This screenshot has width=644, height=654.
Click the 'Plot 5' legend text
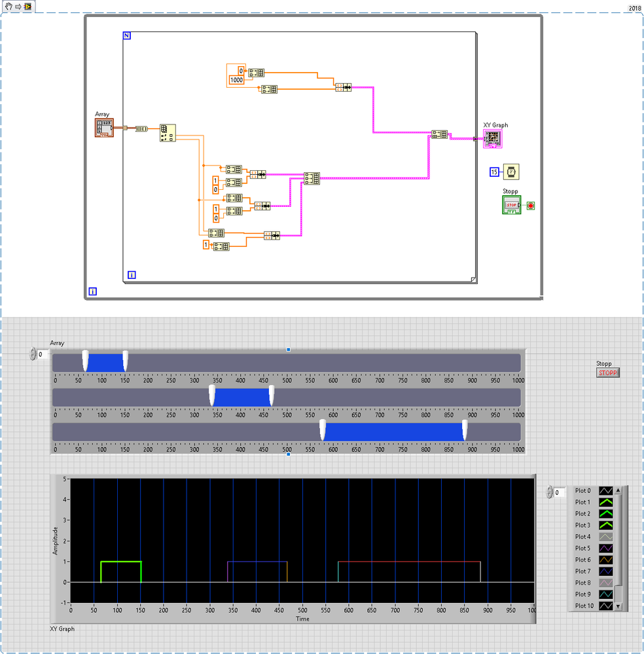tap(582, 548)
